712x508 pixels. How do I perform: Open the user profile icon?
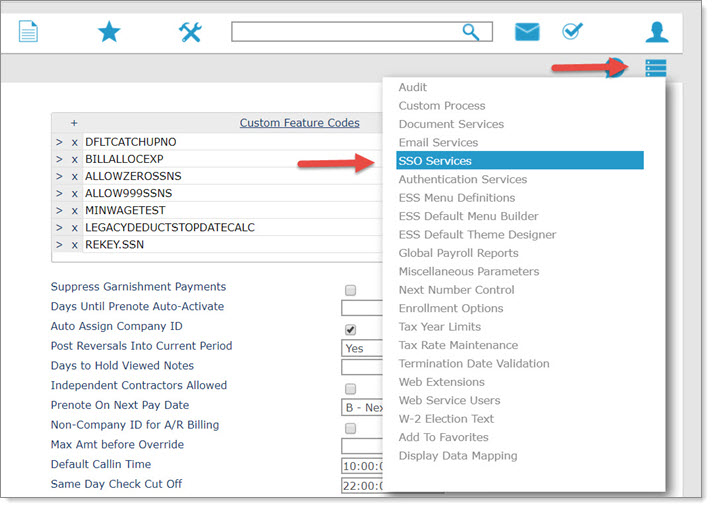[657, 32]
